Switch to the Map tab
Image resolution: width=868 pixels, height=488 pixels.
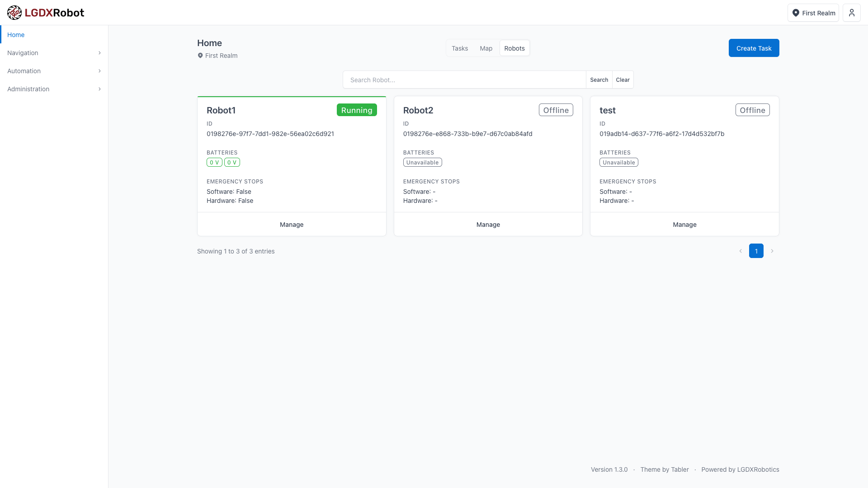coord(486,48)
